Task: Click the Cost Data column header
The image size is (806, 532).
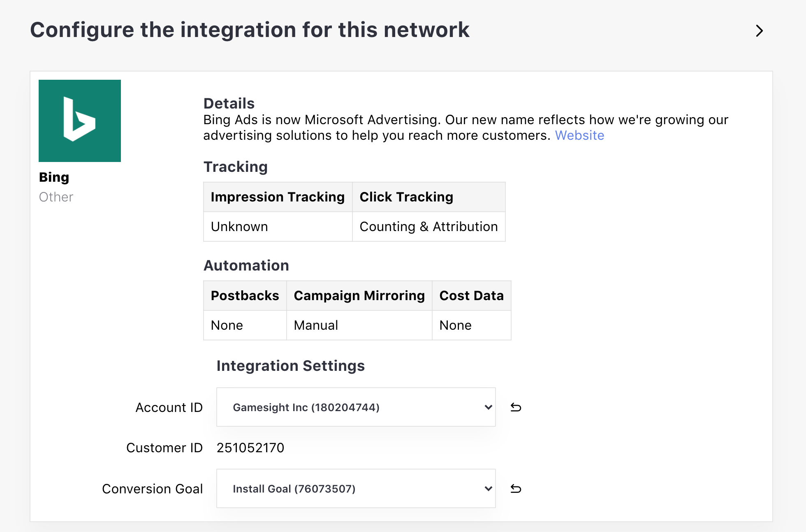Action: 472,296
